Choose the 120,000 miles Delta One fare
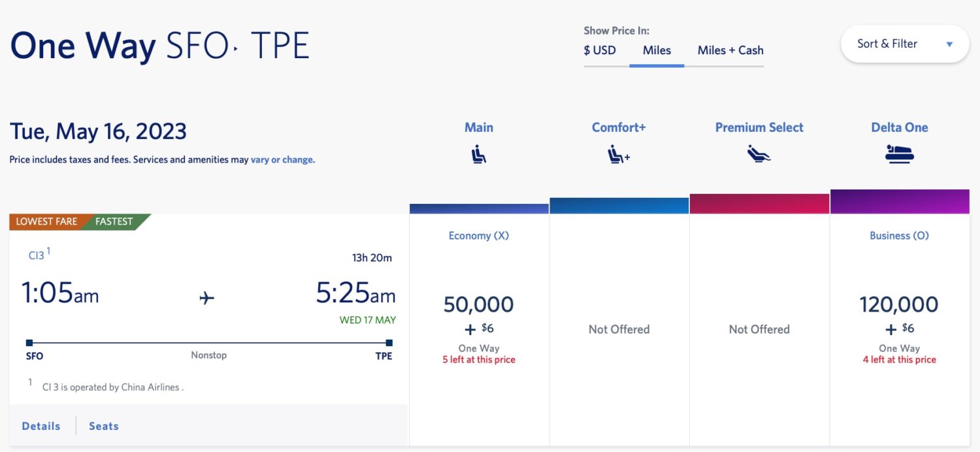 click(900, 304)
